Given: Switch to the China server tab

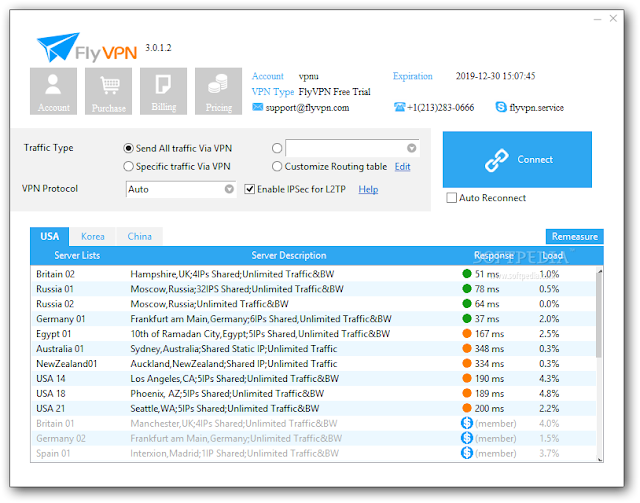Looking at the screenshot, I should pos(140,236).
